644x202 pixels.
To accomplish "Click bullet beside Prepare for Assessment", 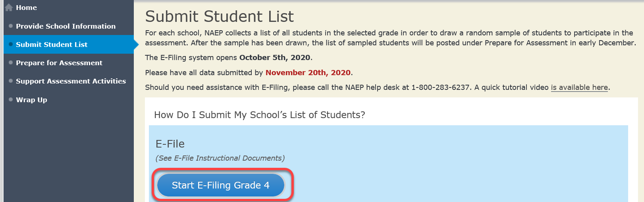I will (11, 62).
